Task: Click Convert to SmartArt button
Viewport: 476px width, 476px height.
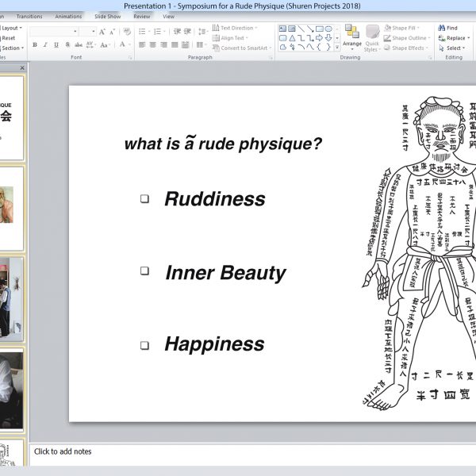Action: tap(243, 48)
